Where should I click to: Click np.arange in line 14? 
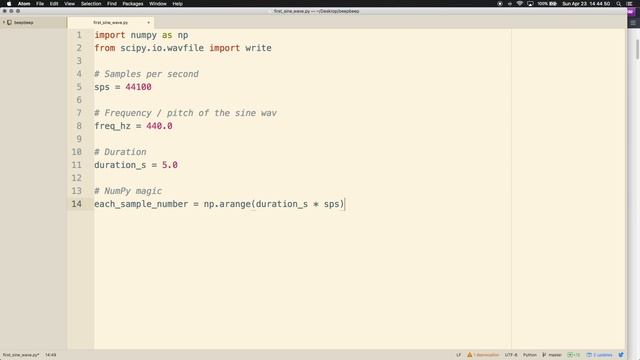[x=227, y=204]
